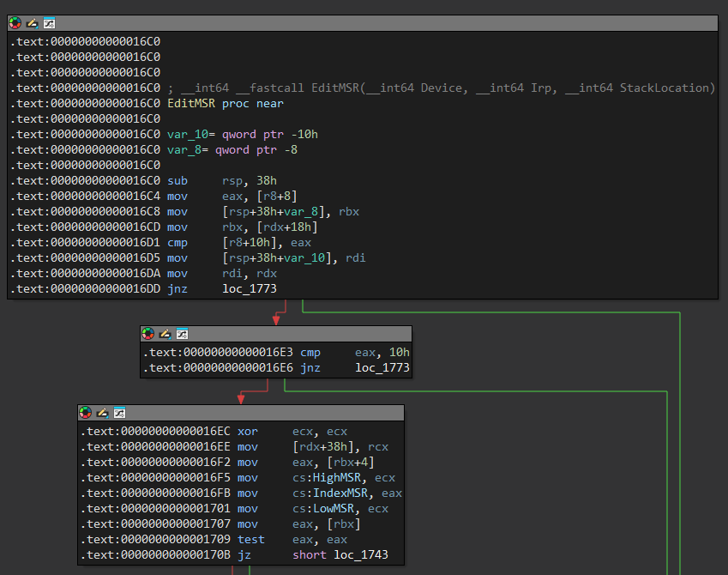Click pencil icon on xor ecx, ecx block
Screen dimensions: 728x575
coord(102,413)
